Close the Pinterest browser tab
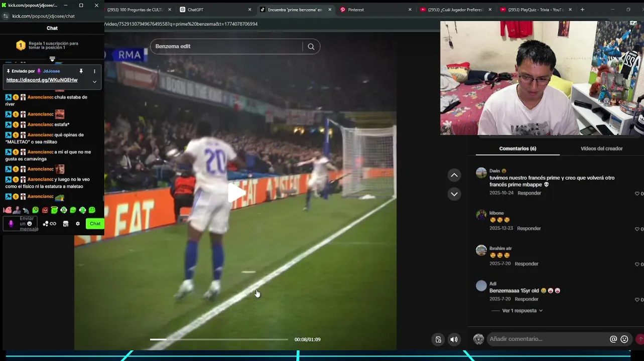The width and height of the screenshot is (644, 361). 410,10
